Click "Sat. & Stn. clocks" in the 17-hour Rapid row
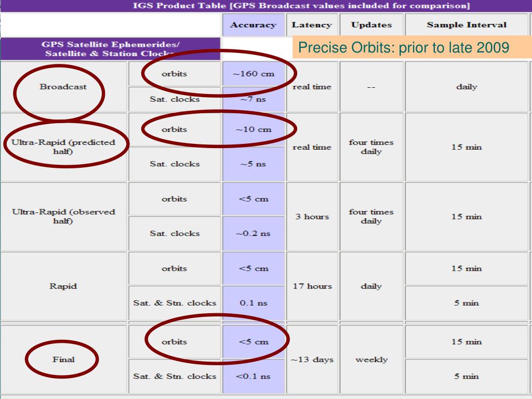This screenshot has width=532, height=399. point(175,303)
